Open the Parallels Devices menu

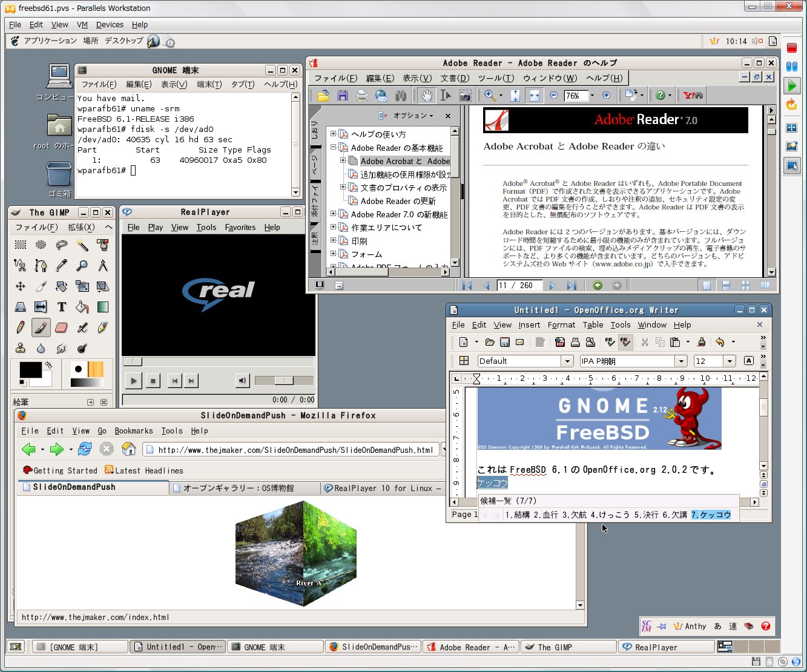click(110, 25)
